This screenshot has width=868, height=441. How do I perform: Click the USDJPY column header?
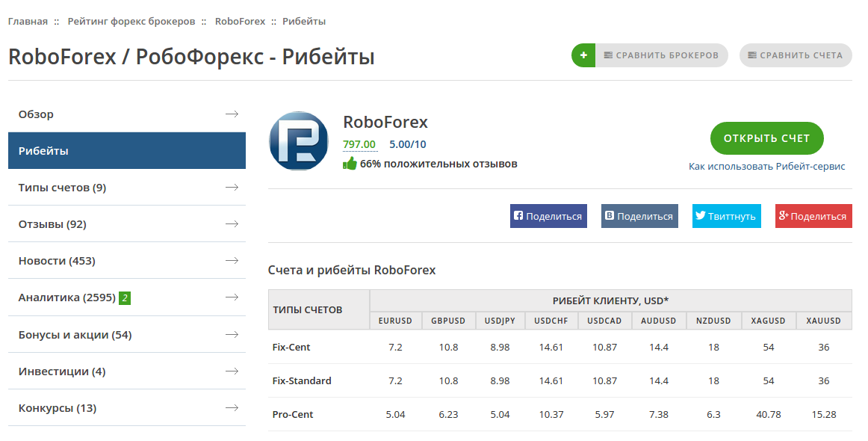click(500, 321)
